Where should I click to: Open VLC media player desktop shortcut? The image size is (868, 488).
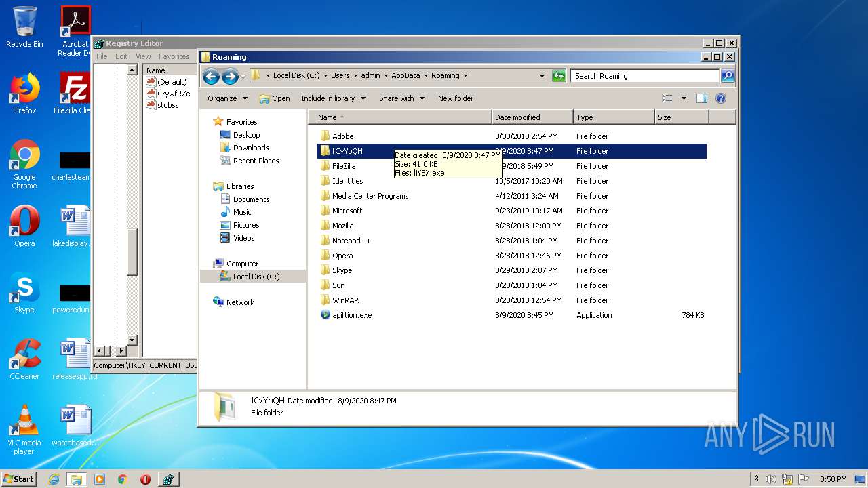(x=24, y=430)
